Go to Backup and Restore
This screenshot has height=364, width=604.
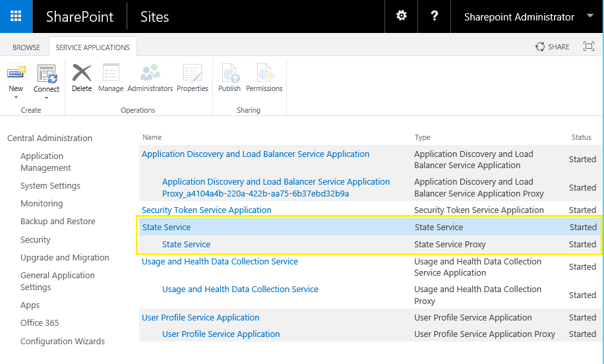point(57,222)
